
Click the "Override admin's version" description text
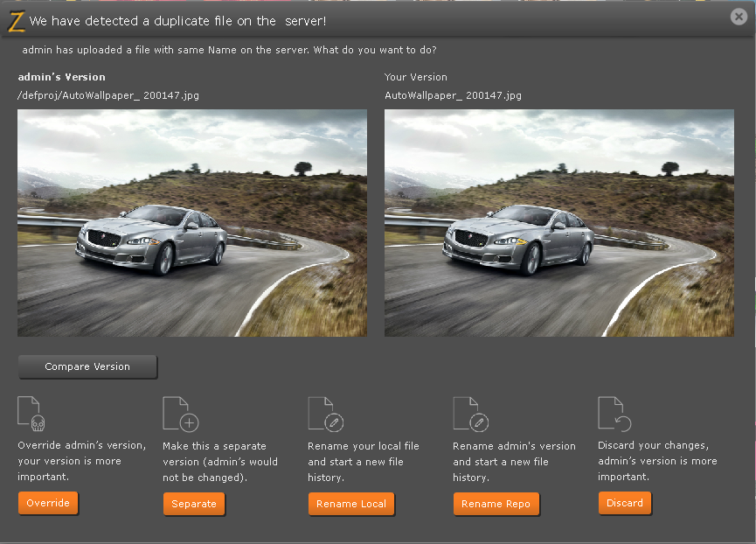(82, 461)
